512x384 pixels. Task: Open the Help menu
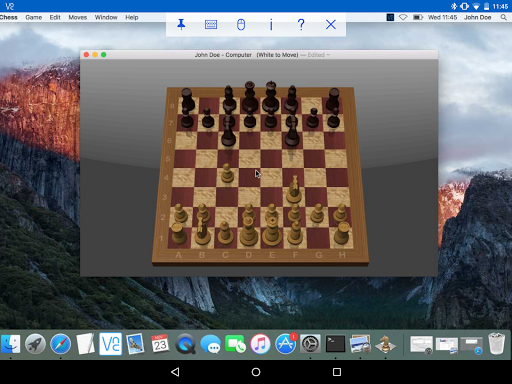(x=132, y=17)
